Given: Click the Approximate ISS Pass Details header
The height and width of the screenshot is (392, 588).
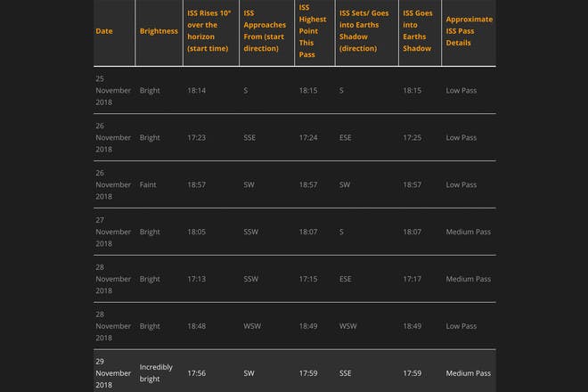Looking at the screenshot, I should 469,31.
